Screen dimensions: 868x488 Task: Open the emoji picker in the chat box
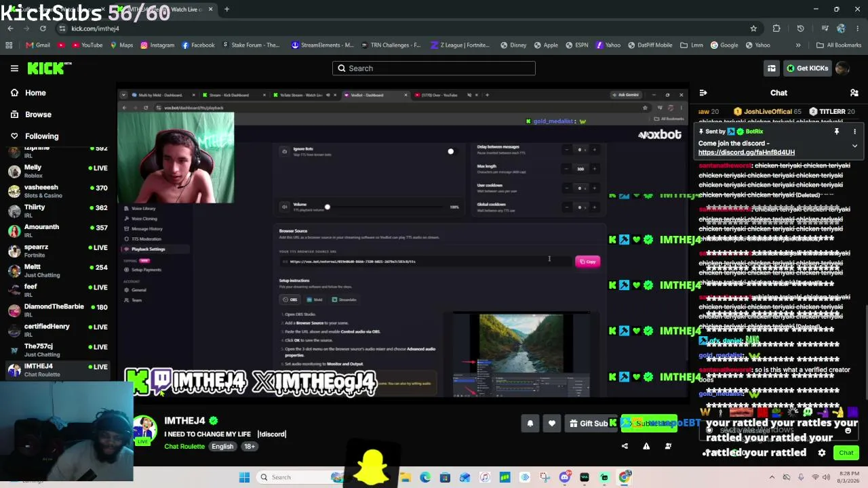[x=848, y=430]
